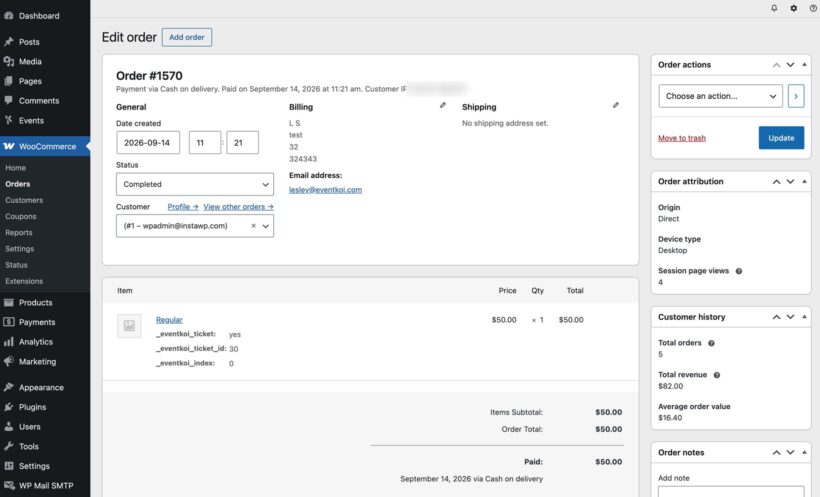The height and width of the screenshot is (497, 820).
Task: Open the customer Profile link
Action: click(x=183, y=207)
